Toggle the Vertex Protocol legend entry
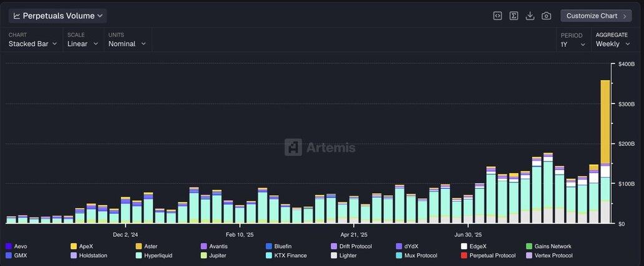The height and width of the screenshot is (266, 644). coord(550,255)
